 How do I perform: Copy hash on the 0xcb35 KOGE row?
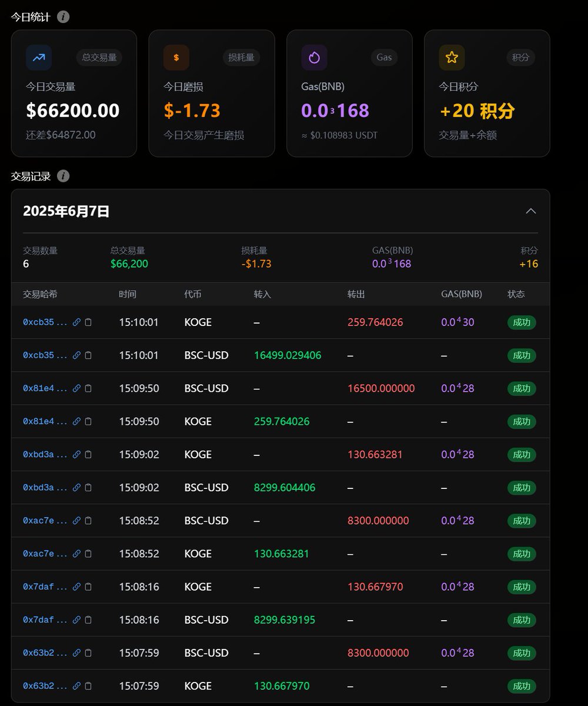[x=88, y=322]
